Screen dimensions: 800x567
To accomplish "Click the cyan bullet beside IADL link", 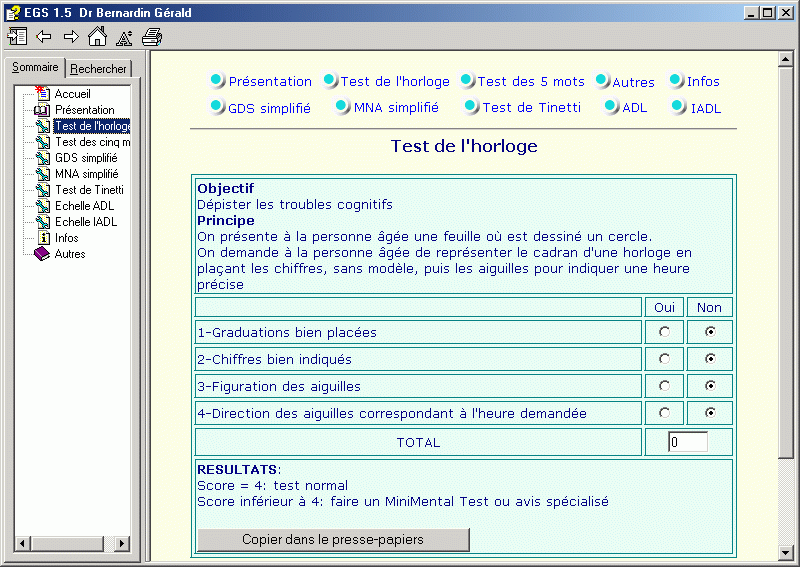I will [x=678, y=106].
